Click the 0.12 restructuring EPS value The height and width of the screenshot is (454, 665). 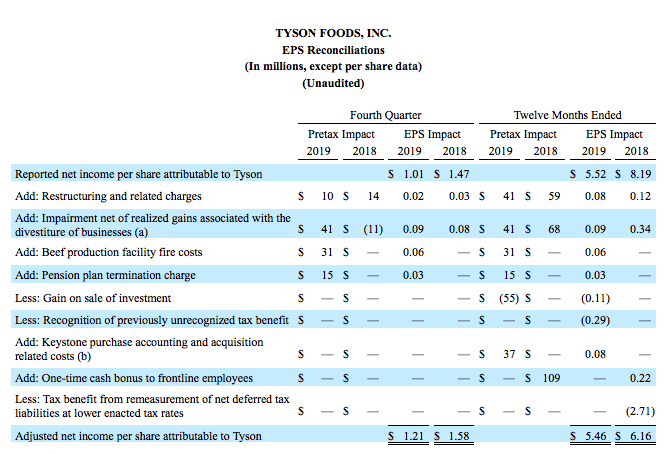pos(640,196)
